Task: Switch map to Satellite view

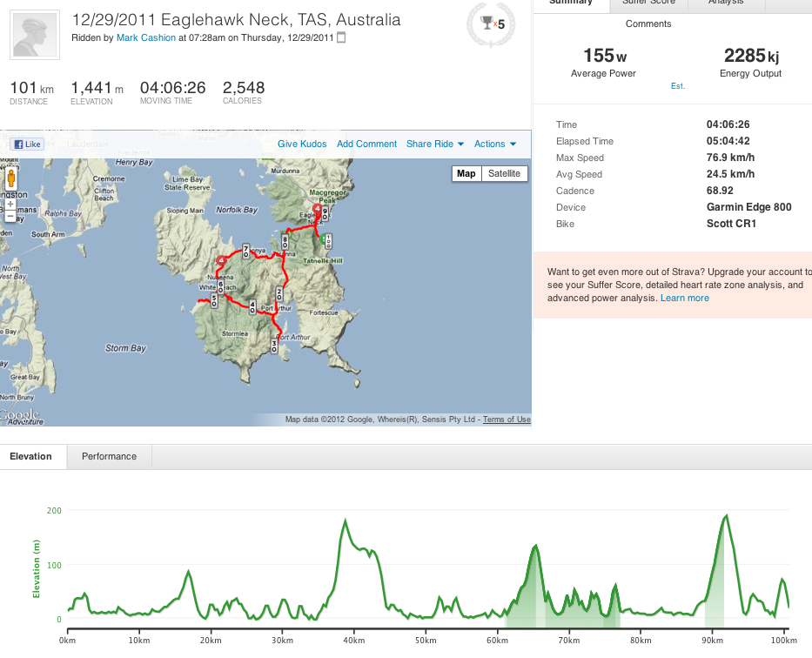Action: (504, 173)
